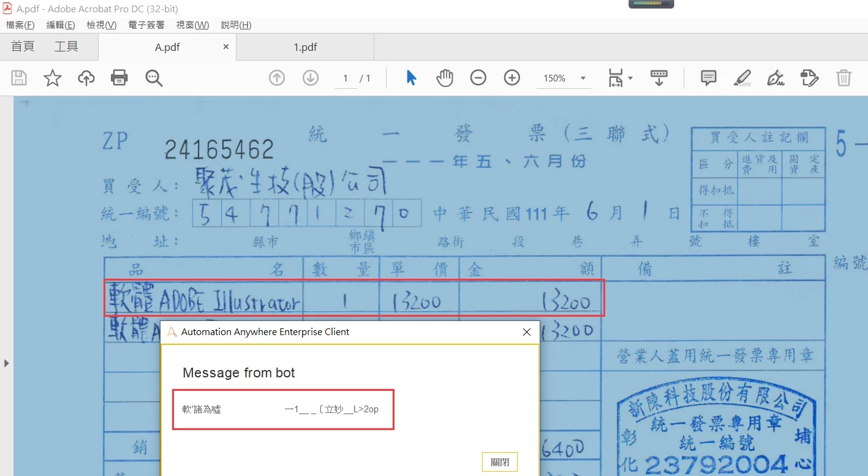Click invoice number 24165462
Viewport: 868px width, 476px height.
pos(219,149)
